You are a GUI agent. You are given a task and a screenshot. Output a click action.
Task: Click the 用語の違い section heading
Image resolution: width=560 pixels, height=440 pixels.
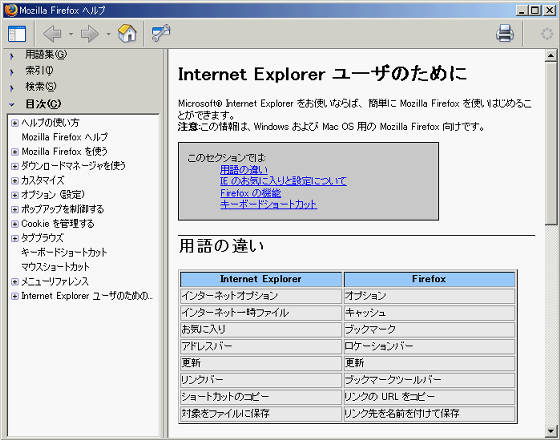(221, 246)
